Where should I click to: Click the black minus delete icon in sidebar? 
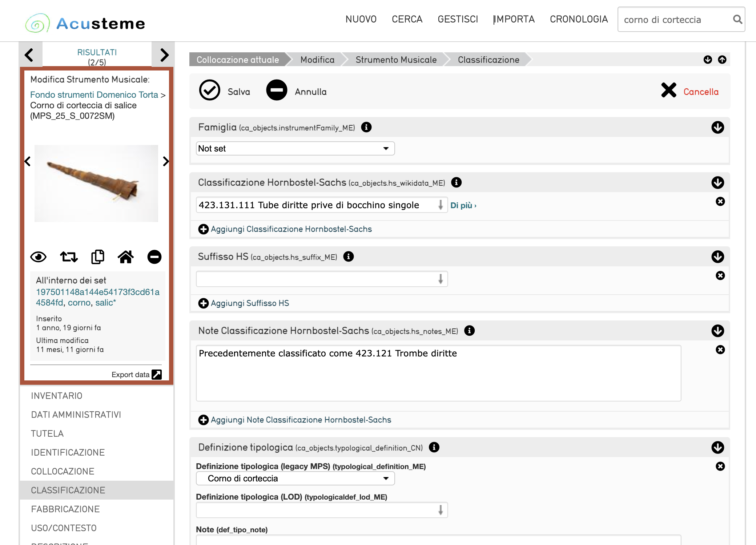[x=154, y=257]
